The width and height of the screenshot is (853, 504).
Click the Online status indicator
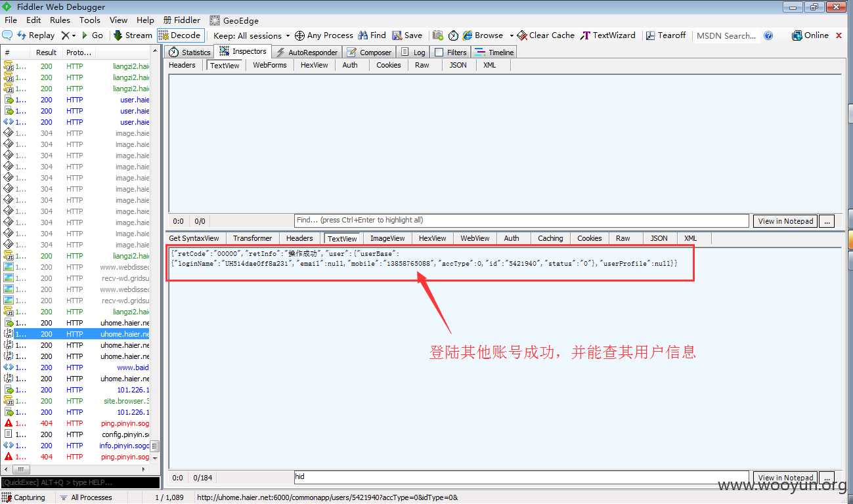pos(810,35)
